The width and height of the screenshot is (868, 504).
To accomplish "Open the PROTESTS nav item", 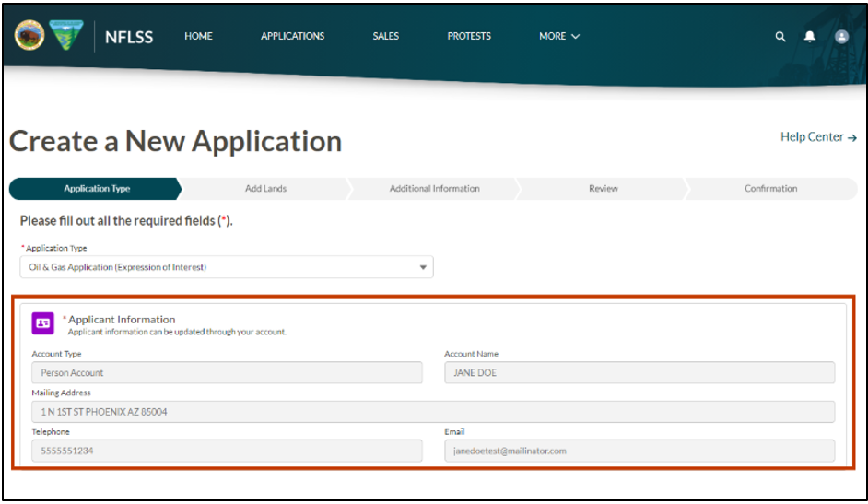I will pyautogui.click(x=469, y=36).
